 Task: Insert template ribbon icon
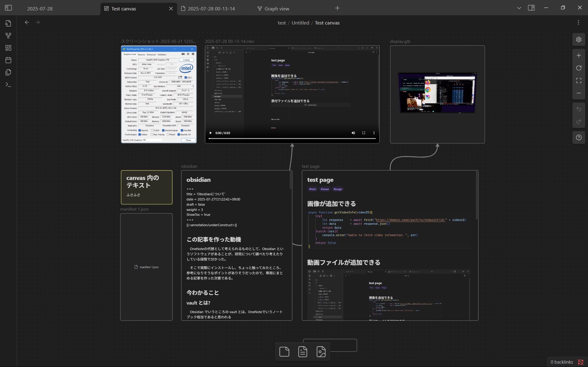[8, 73]
